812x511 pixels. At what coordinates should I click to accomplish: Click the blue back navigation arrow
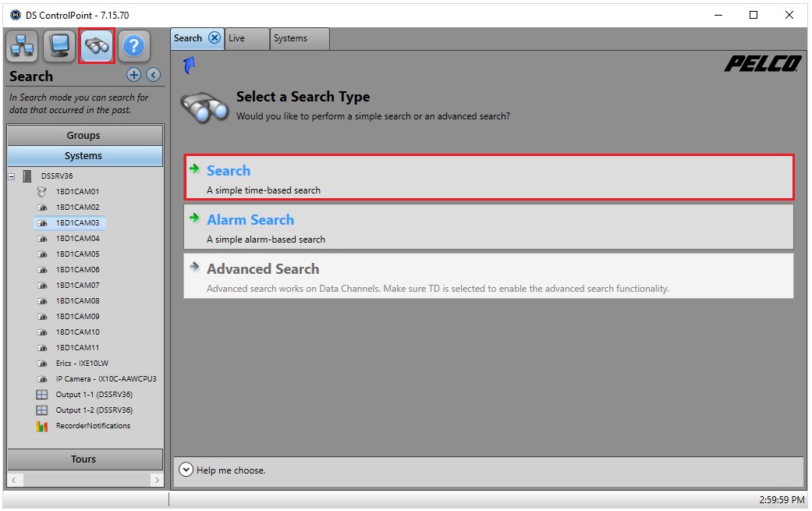(186, 65)
